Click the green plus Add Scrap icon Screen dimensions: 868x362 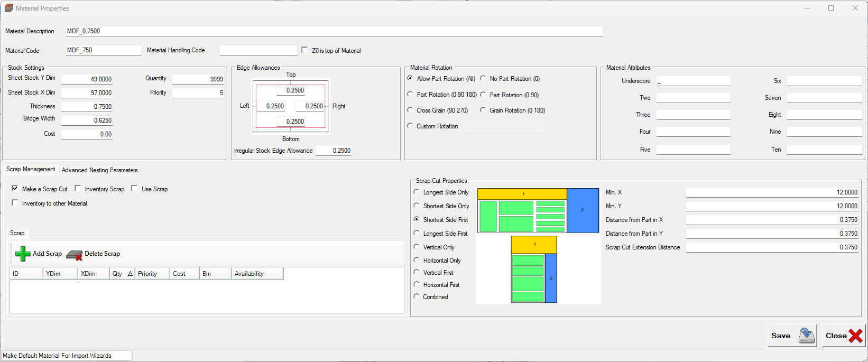tap(23, 254)
